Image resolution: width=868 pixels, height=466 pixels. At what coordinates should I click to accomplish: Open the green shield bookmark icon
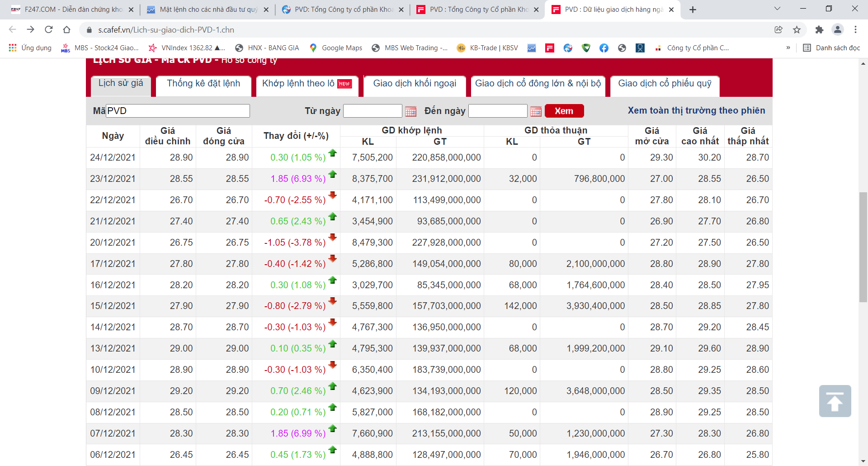click(x=586, y=48)
